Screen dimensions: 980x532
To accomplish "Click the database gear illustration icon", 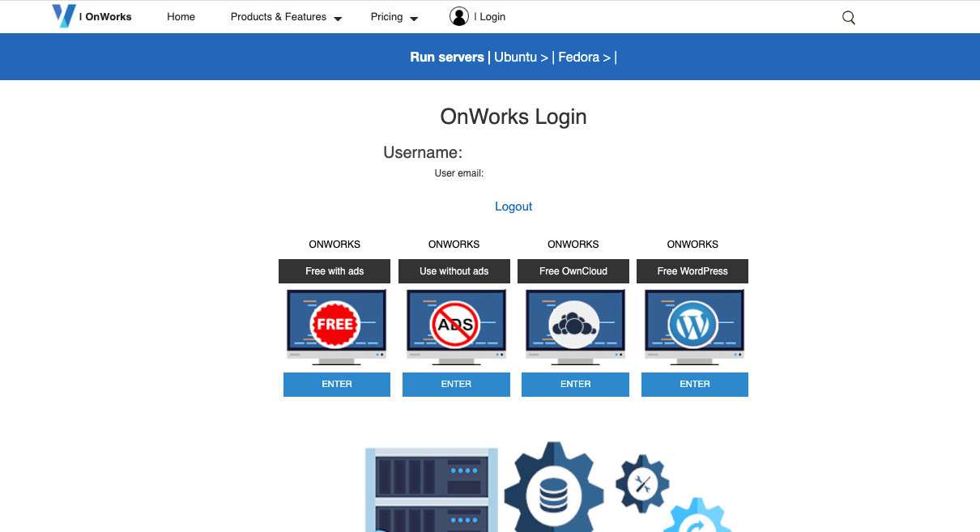I will click(554, 486).
